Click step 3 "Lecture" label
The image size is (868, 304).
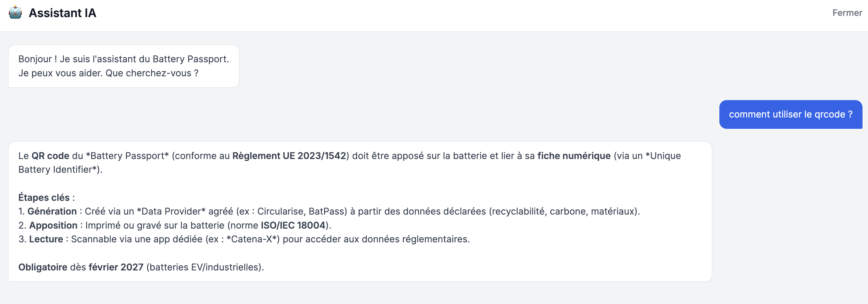tap(46, 239)
